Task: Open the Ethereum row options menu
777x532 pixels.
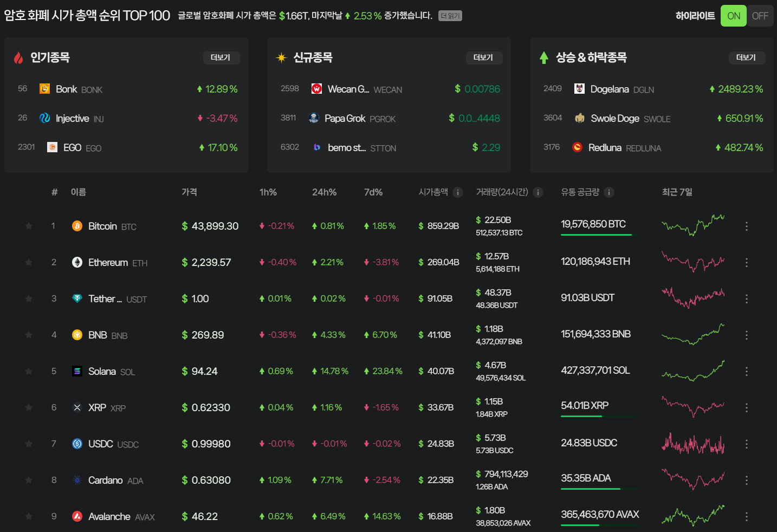Action: coord(747,262)
